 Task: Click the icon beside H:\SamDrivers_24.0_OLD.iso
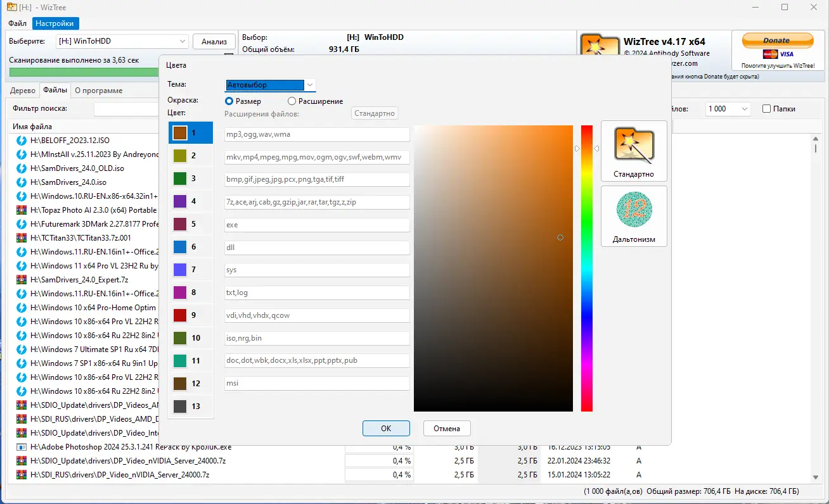(x=21, y=168)
